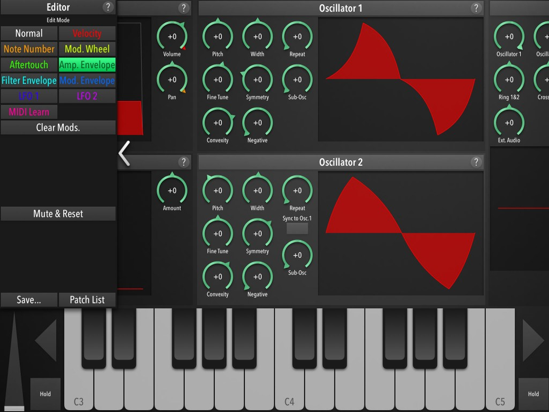This screenshot has width=549, height=412.
Task: Click the Oscillator 1 help question mark
Action: point(476,8)
